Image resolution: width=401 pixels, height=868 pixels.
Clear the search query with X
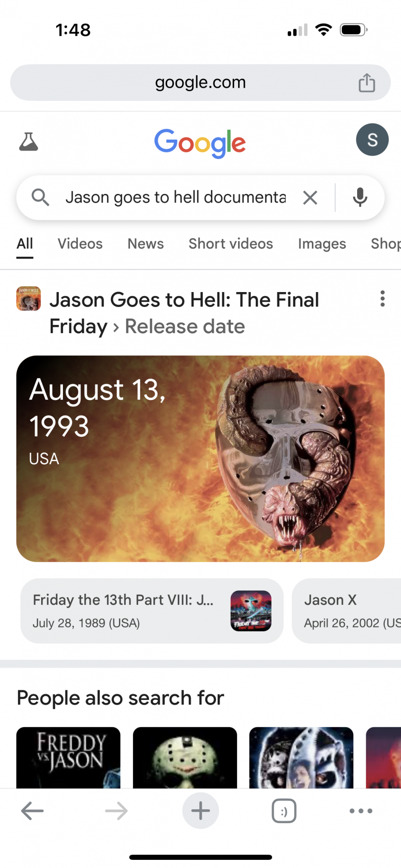pyautogui.click(x=310, y=198)
